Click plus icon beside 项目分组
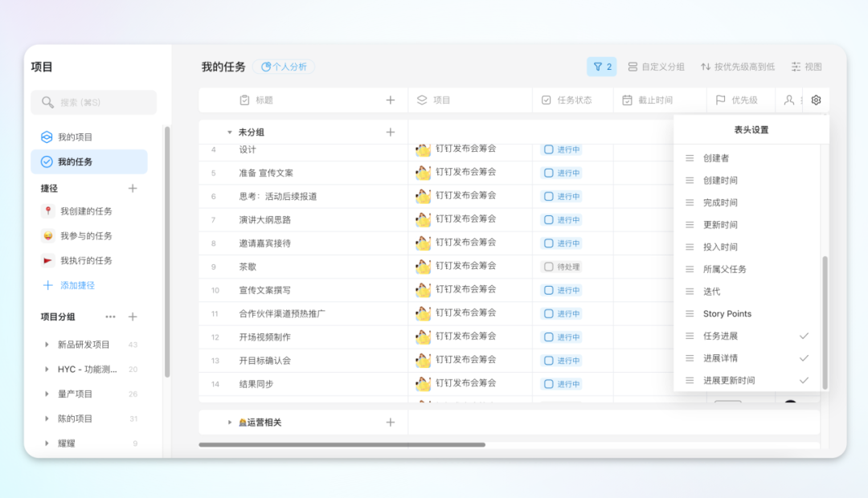 [x=133, y=317]
